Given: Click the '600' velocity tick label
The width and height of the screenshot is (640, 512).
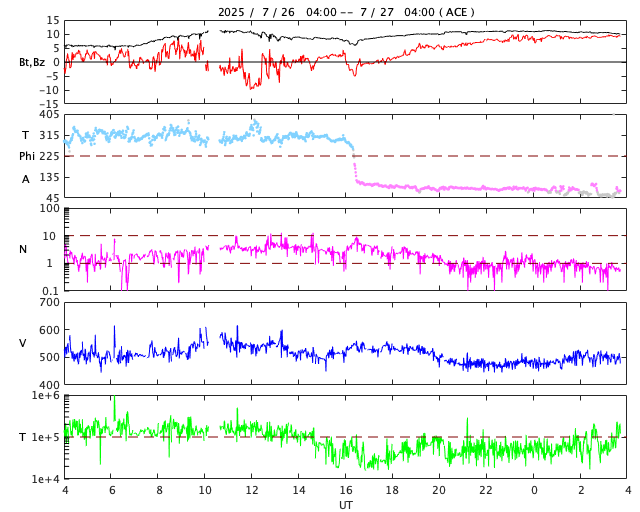Looking at the screenshot, I should coord(49,330).
